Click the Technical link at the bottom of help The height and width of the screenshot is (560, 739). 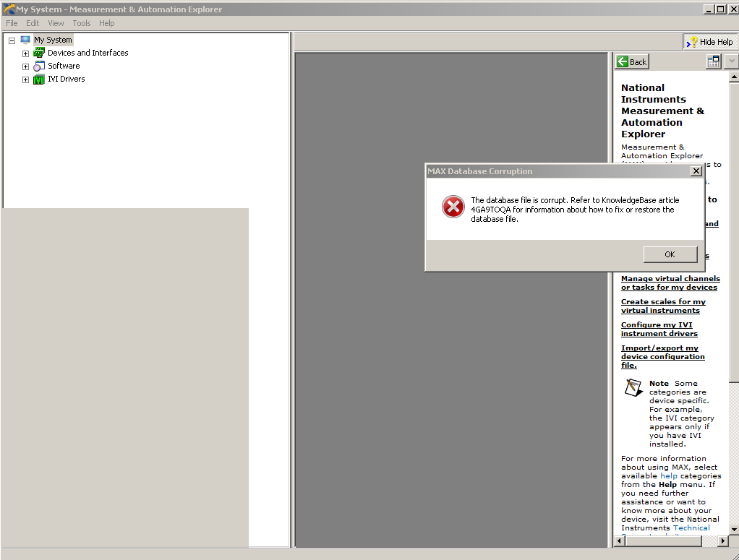[691, 528]
